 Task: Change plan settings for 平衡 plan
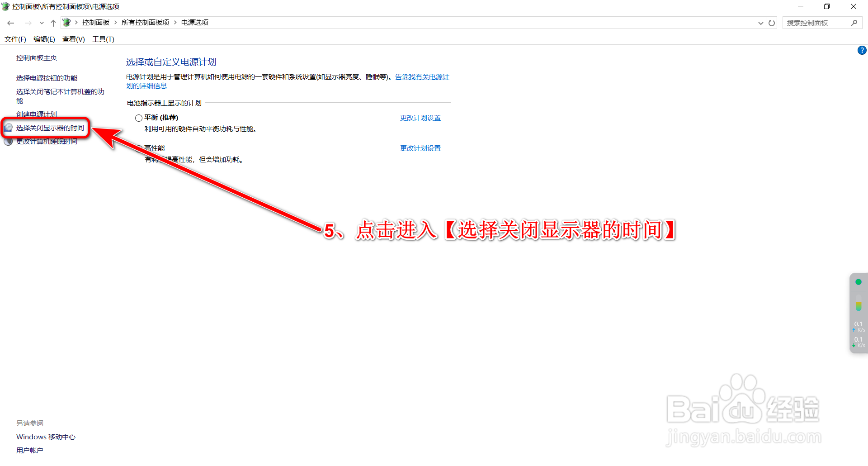tap(420, 118)
